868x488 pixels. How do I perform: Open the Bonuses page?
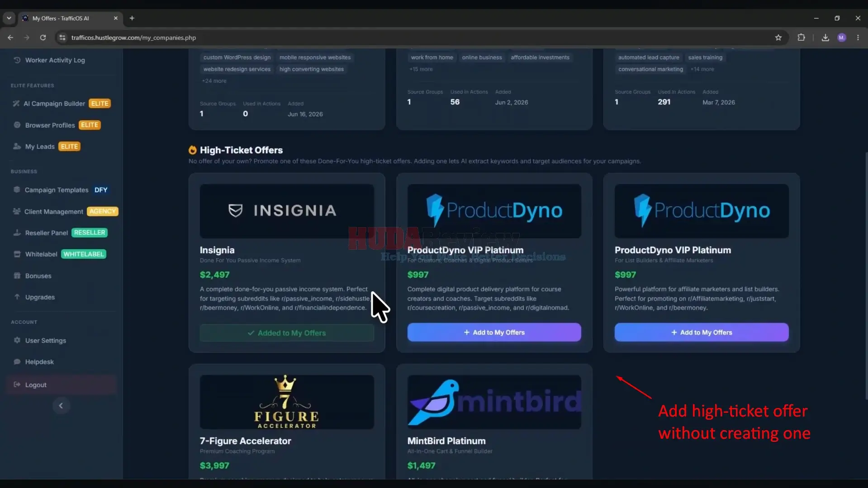tap(38, 276)
